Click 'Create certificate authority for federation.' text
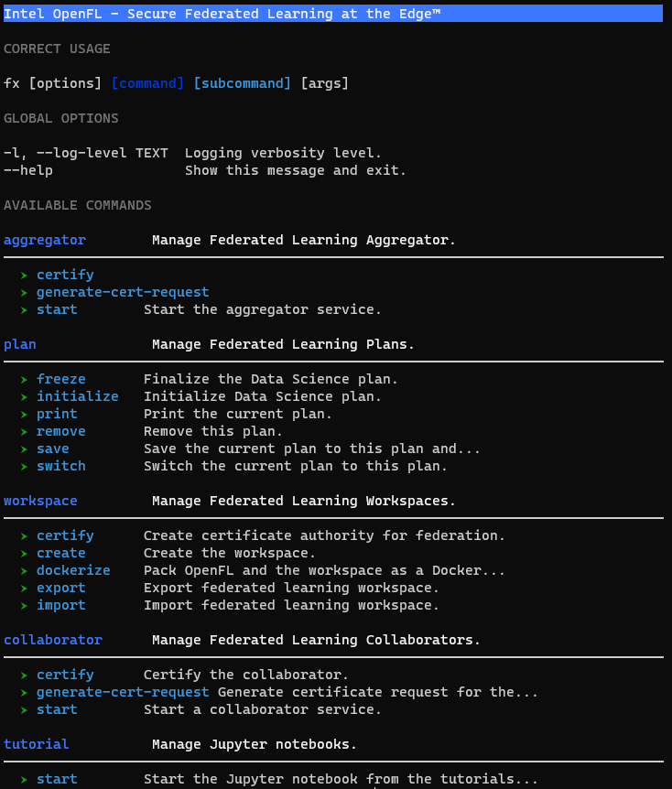This screenshot has height=789, width=672. pos(324,535)
